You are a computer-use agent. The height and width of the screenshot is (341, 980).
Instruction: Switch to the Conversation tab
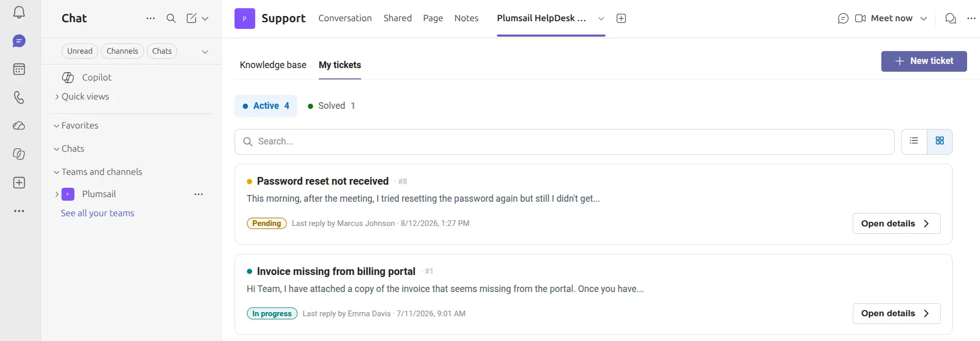[345, 18]
